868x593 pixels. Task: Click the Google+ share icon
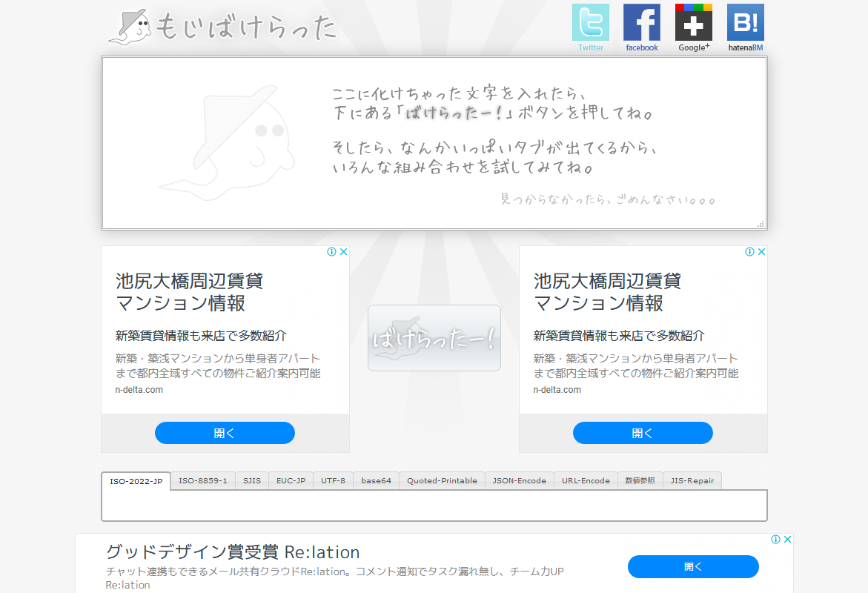pyautogui.click(x=693, y=23)
